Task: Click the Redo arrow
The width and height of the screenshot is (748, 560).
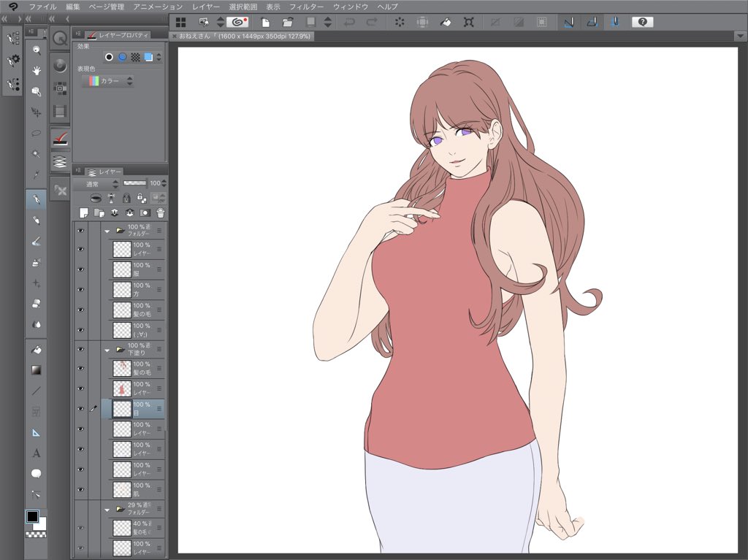Action: point(372,22)
